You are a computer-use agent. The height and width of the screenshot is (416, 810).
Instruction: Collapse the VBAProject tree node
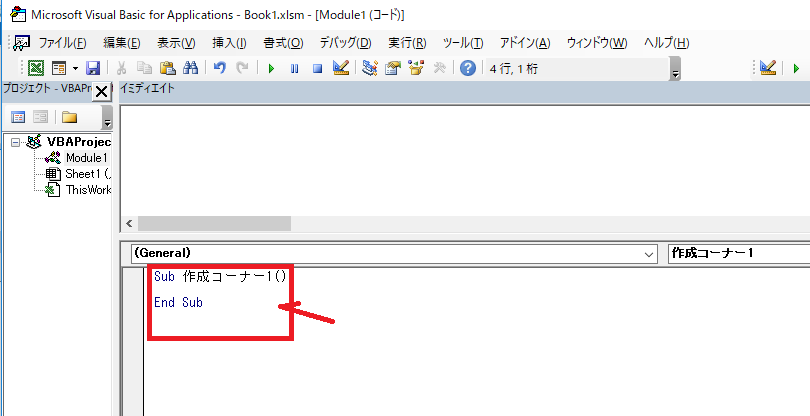(15, 142)
